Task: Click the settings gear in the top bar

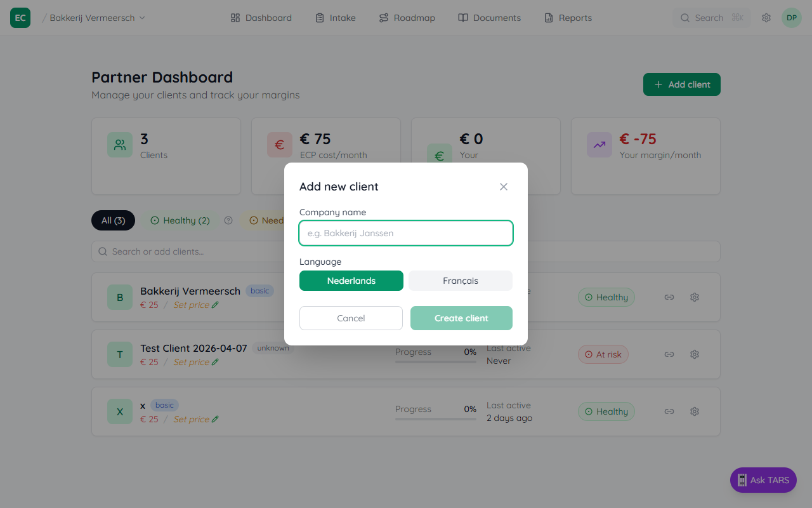Action: point(766,17)
